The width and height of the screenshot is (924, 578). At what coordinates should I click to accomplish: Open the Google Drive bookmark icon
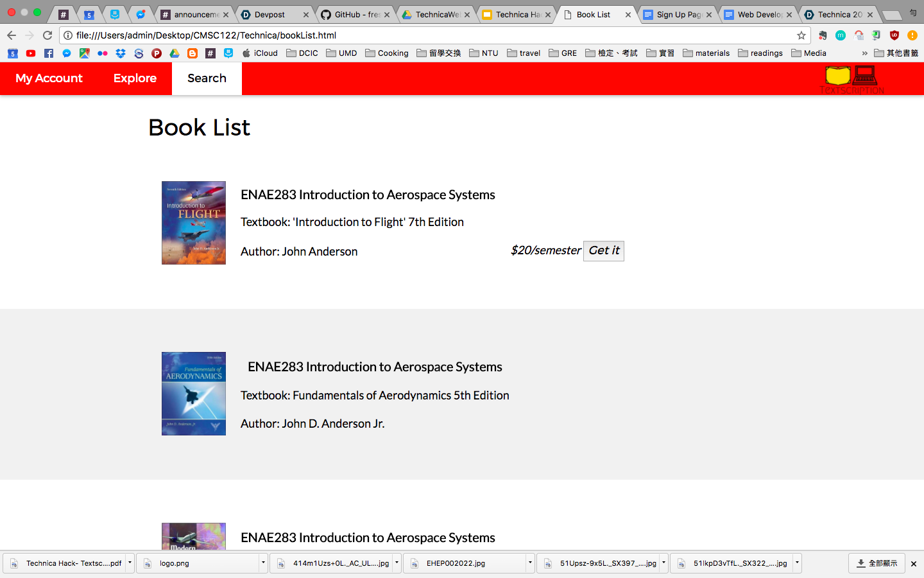point(175,53)
